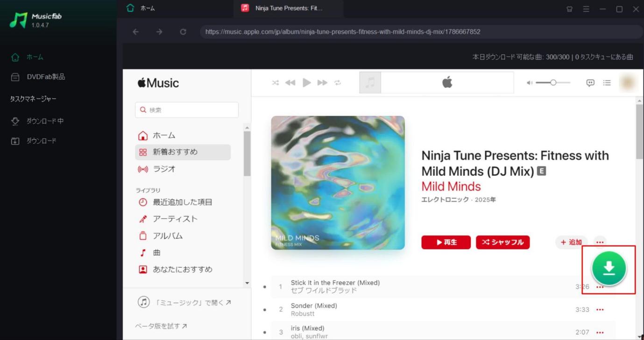Select 新着おすすめ in Apple Music sidebar

183,152
